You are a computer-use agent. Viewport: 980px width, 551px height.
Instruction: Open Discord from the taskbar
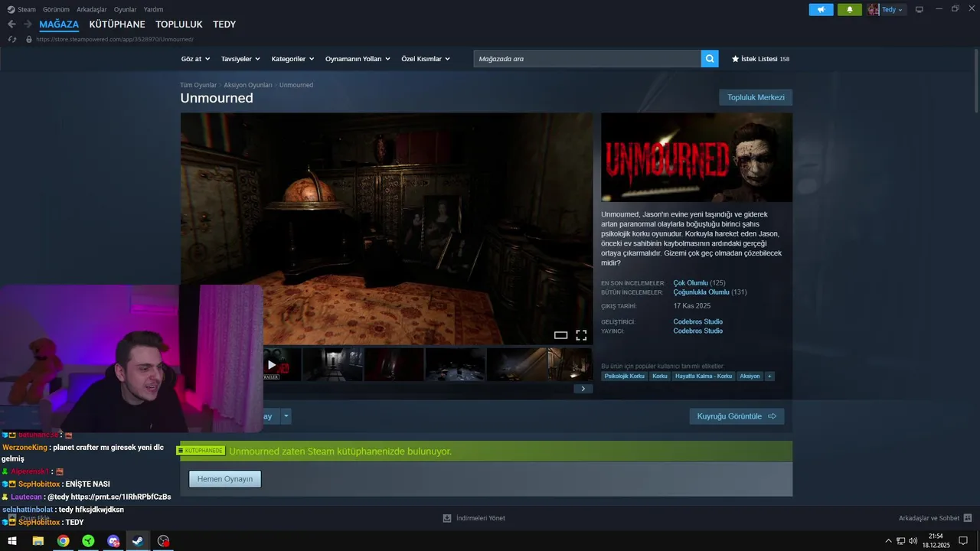[x=114, y=541]
